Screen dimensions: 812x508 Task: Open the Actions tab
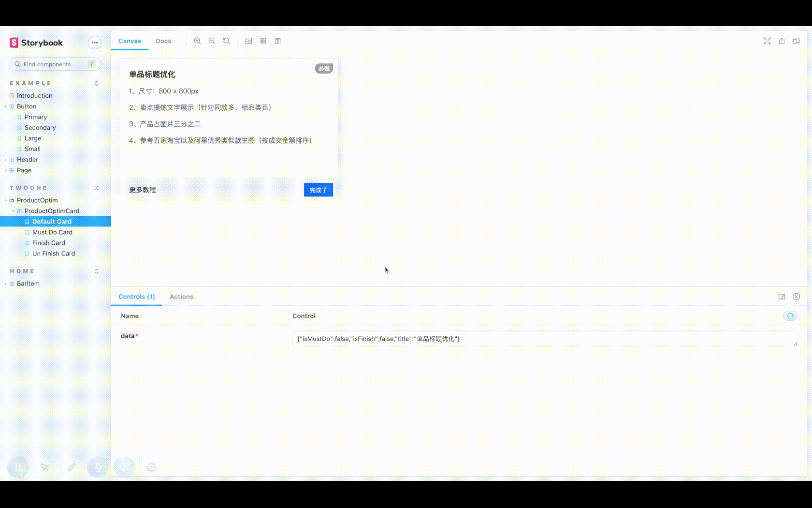click(181, 297)
